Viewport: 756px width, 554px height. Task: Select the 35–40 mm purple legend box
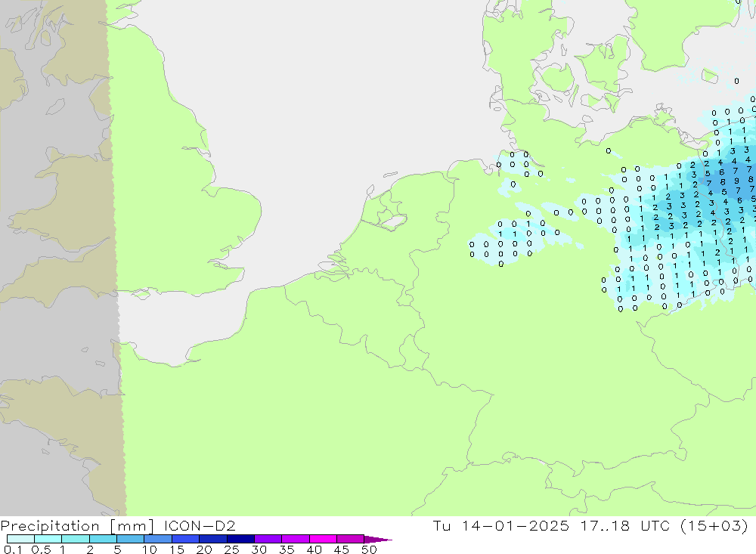[296, 539]
